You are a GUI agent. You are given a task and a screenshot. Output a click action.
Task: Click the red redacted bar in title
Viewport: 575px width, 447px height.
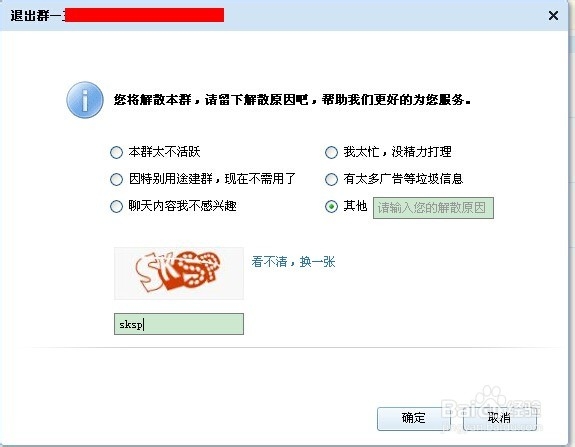[143, 15]
